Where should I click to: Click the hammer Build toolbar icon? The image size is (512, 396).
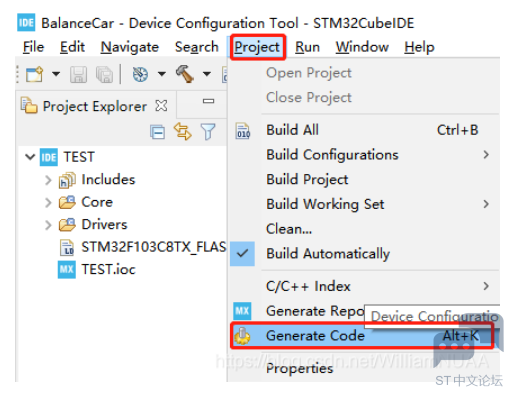tap(185, 74)
